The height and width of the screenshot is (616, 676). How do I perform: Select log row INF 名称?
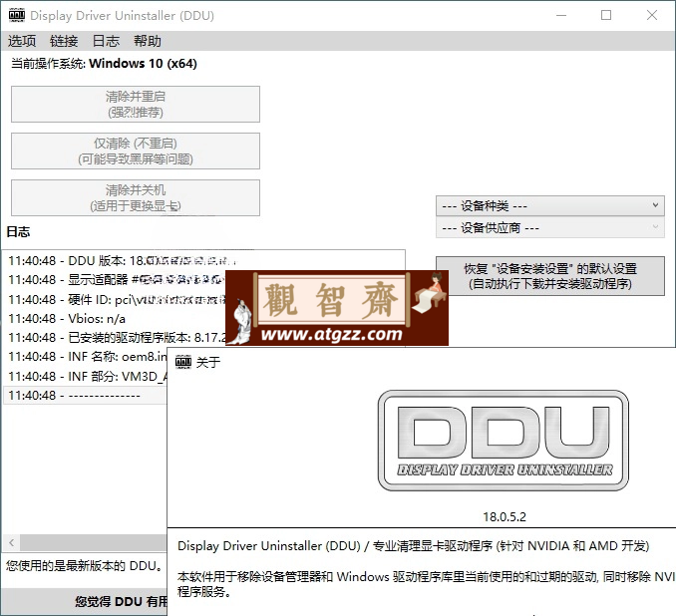(86, 357)
